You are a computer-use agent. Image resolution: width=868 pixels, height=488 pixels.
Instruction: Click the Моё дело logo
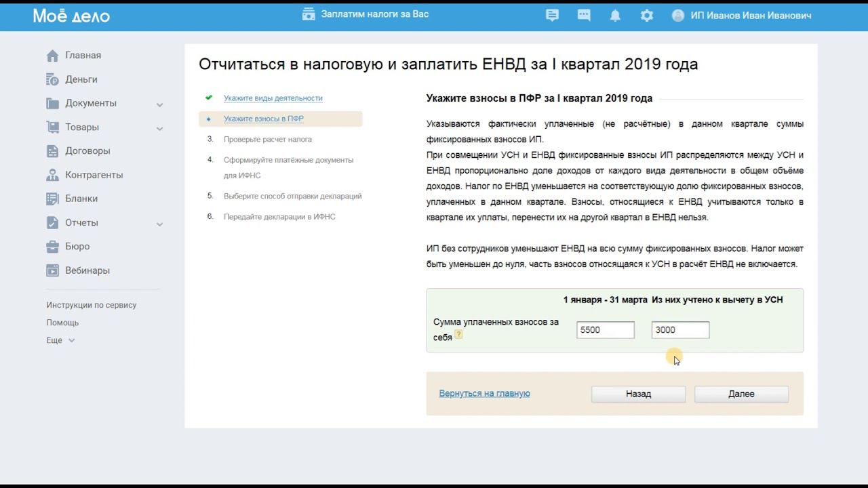point(71,16)
